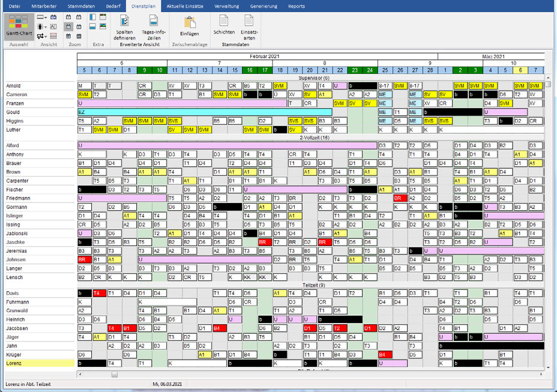Click the horizontal scrollbar right arrow
The width and height of the screenshot is (557, 392).
click(541, 374)
